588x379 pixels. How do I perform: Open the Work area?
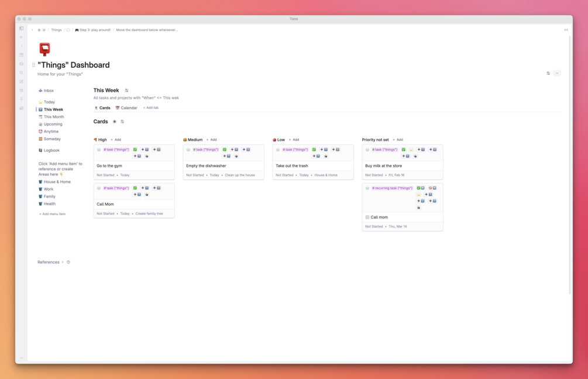[x=46, y=189]
